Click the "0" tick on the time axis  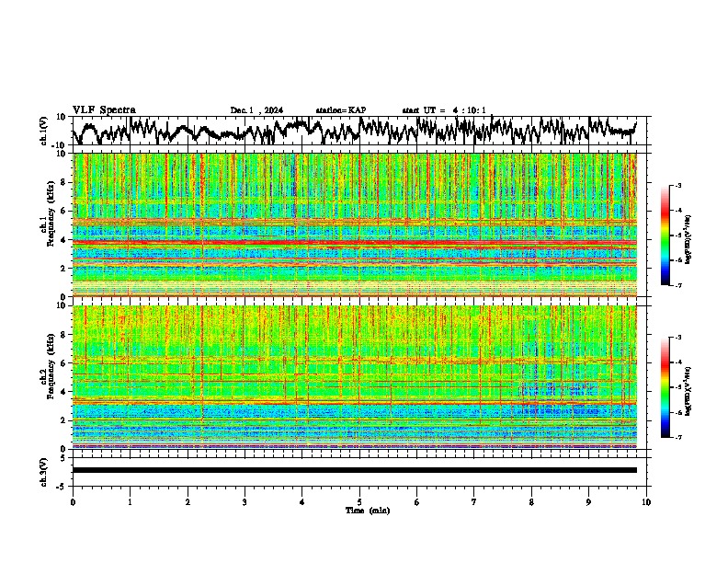73,502
